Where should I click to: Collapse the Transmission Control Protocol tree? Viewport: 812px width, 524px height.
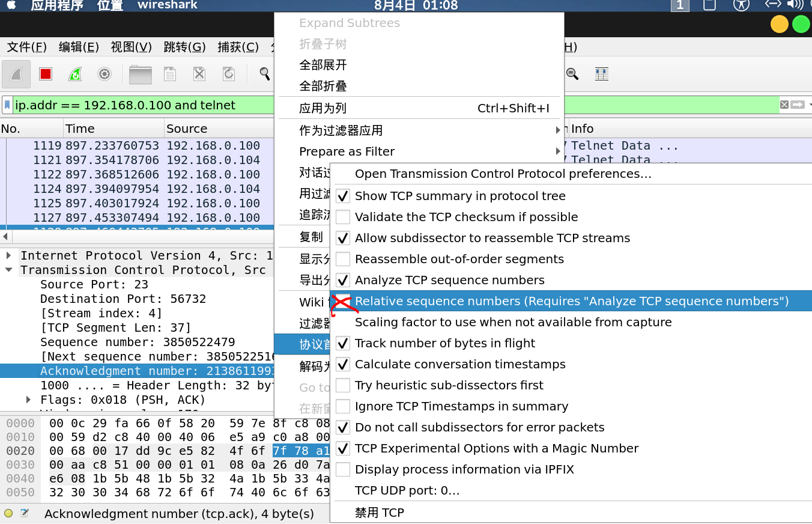pyautogui.click(x=9, y=270)
